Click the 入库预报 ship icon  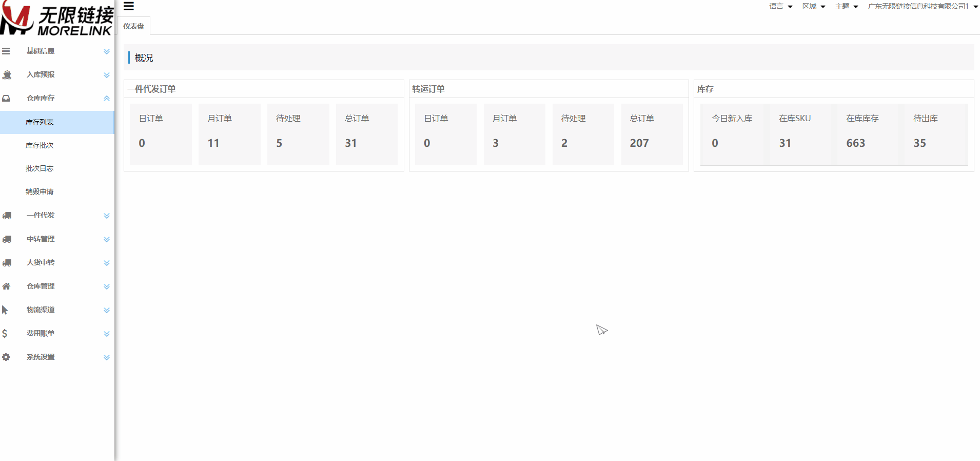click(7, 75)
